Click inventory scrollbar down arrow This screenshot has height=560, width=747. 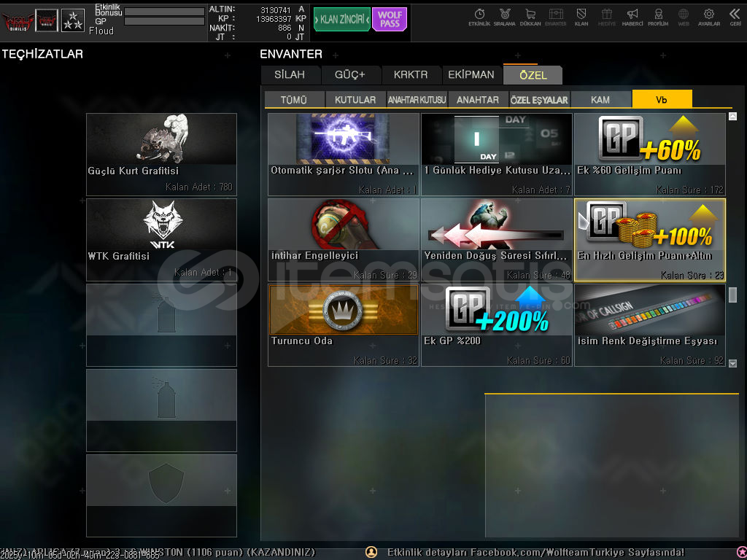tap(732, 363)
